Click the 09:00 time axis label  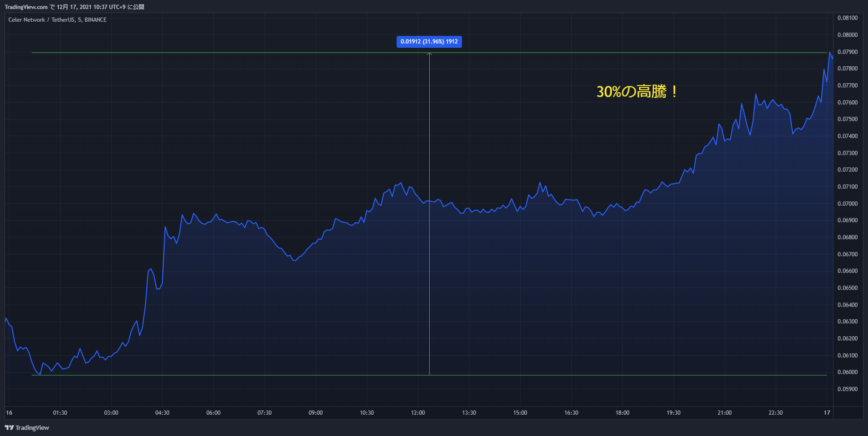[316, 413]
